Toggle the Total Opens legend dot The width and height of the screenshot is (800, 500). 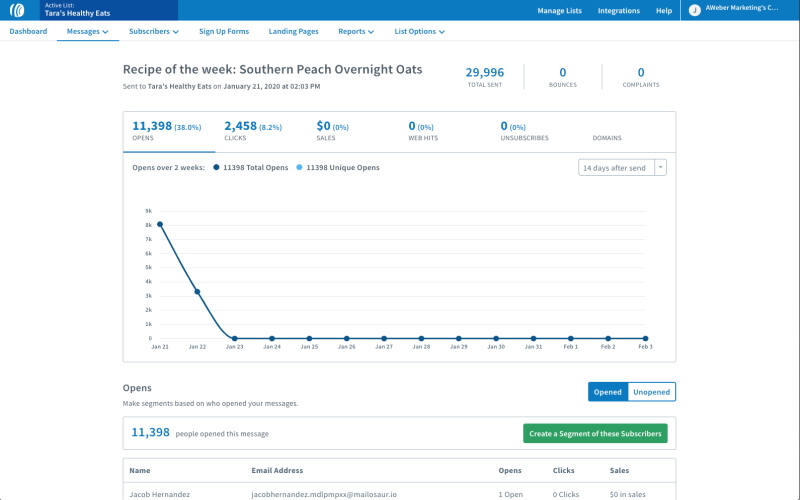[216, 168]
